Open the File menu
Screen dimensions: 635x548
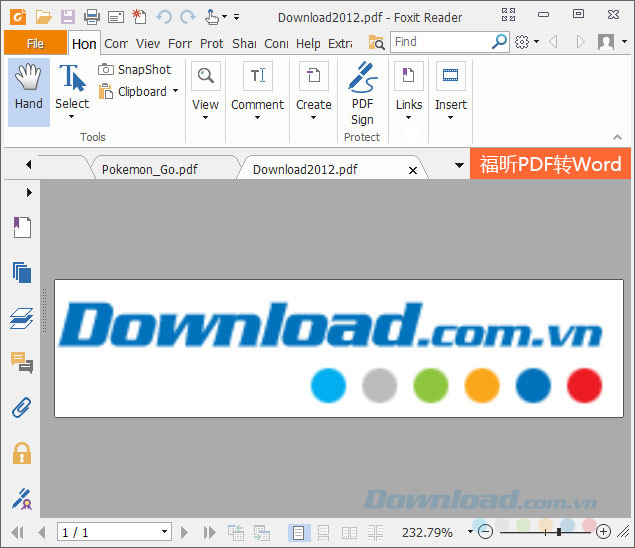click(x=35, y=43)
